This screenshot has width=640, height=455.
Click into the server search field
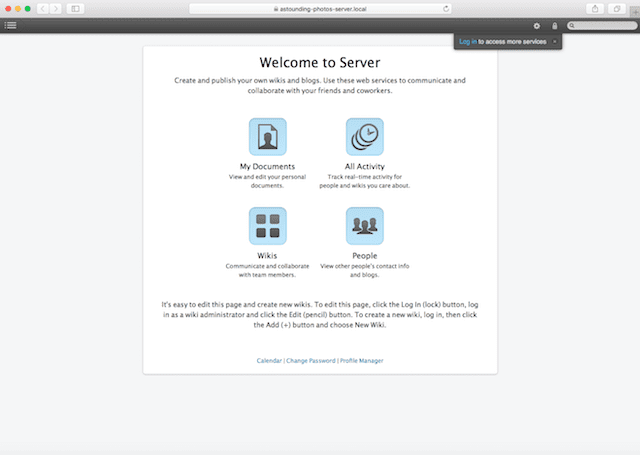click(x=603, y=25)
